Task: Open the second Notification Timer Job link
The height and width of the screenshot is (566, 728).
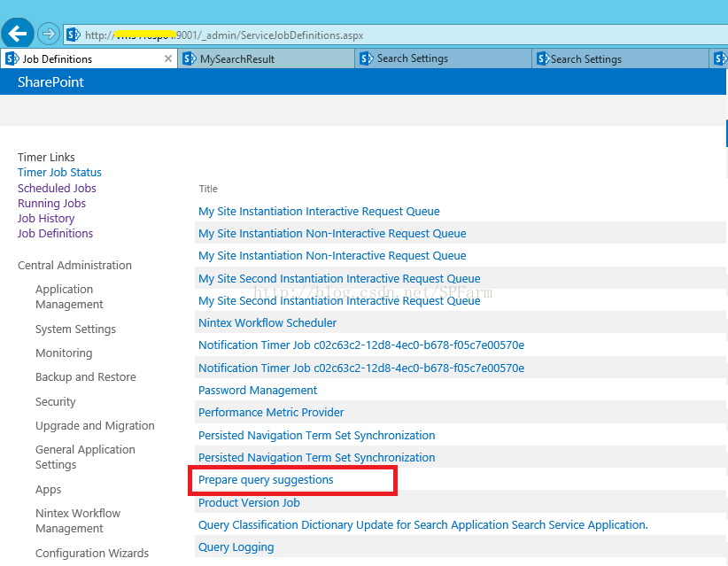Action: click(x=361, y=368)
